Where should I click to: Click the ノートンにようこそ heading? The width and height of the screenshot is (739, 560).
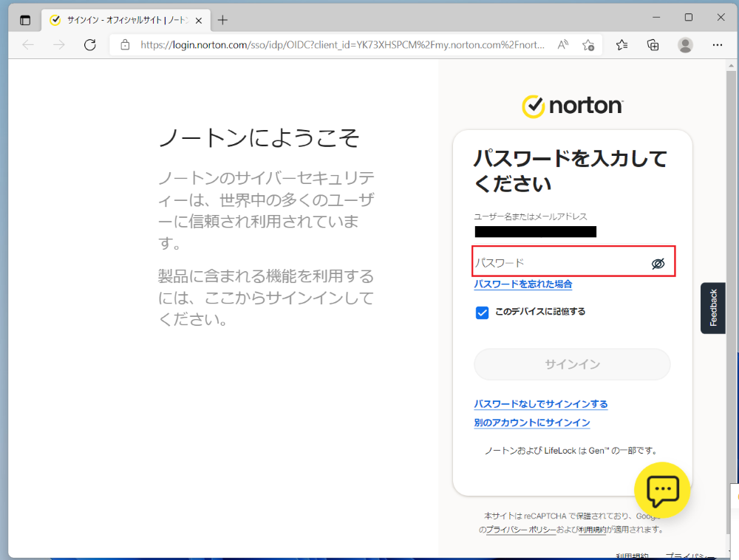pyautogui.click(x=259, y=138)
